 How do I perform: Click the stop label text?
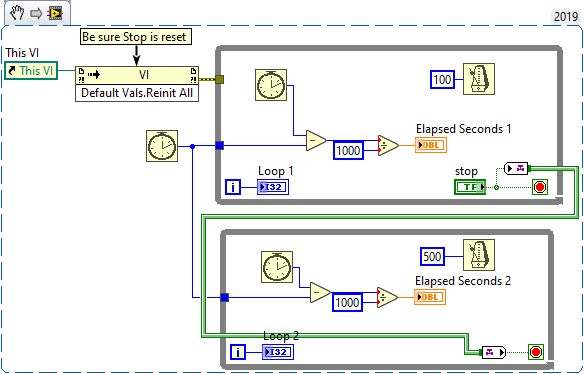[x=466, y=171]
